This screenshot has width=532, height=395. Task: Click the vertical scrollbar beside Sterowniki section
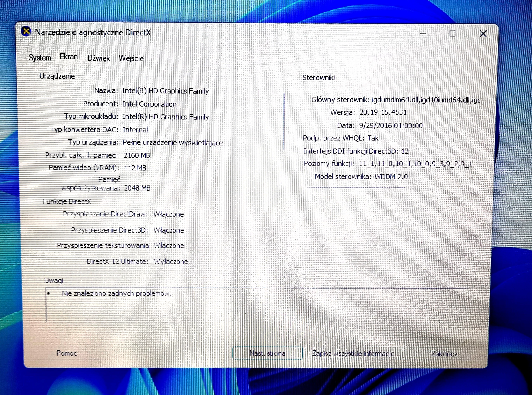point(284,121)
